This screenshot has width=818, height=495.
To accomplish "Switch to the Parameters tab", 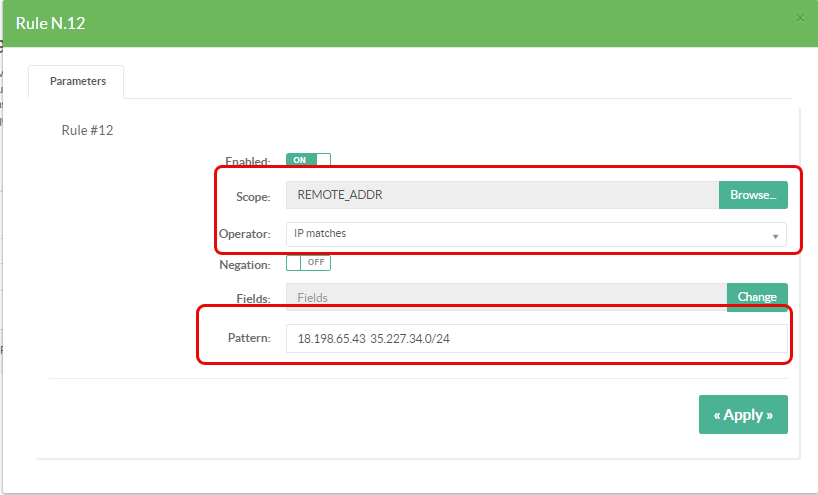I will pos(77,82).
